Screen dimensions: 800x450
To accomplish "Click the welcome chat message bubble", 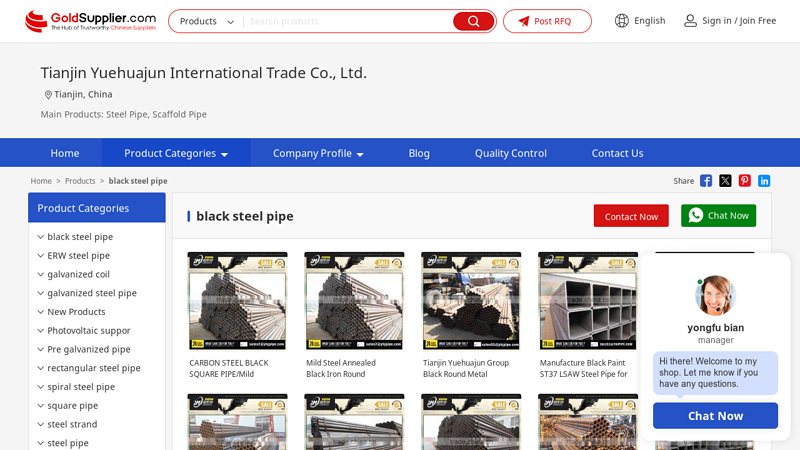I will [x=715, y=373].
